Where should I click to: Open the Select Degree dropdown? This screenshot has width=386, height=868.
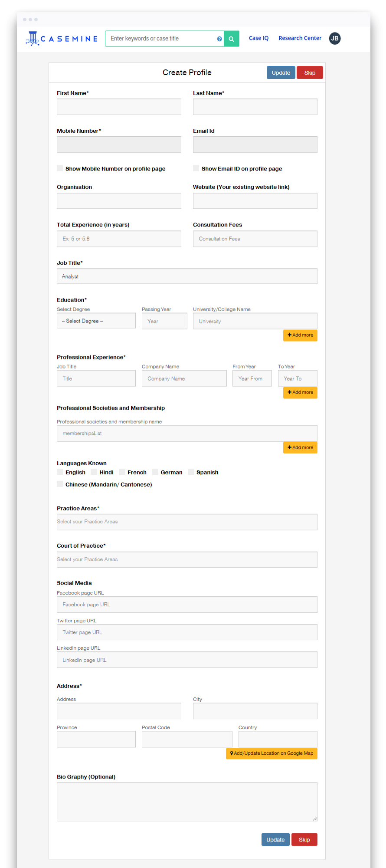coord(96,321)
